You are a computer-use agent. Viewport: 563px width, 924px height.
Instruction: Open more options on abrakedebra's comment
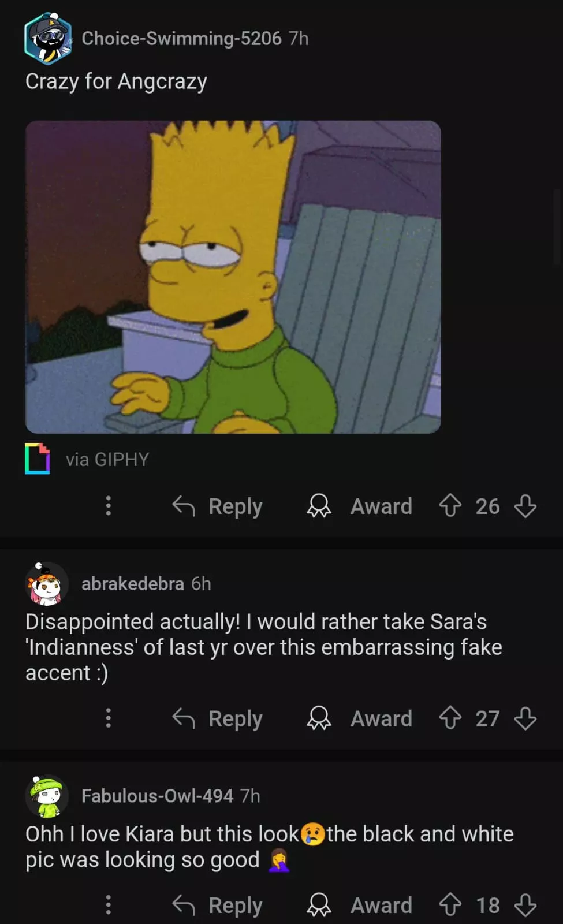coord(108,718)
